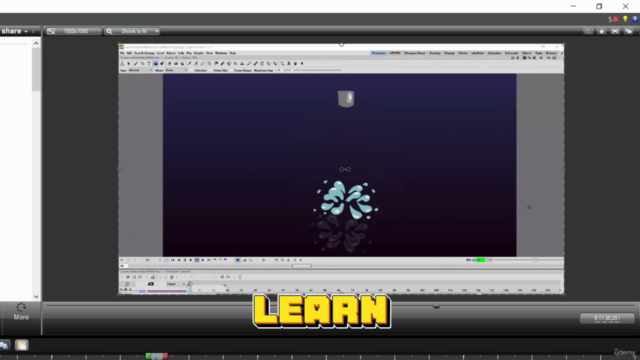
Task: Toggle the blue channel button
Action: tap(225, 260)
